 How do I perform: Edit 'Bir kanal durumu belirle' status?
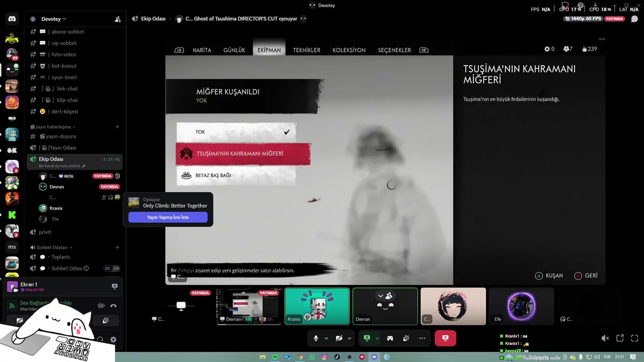(x=62, y=166)
